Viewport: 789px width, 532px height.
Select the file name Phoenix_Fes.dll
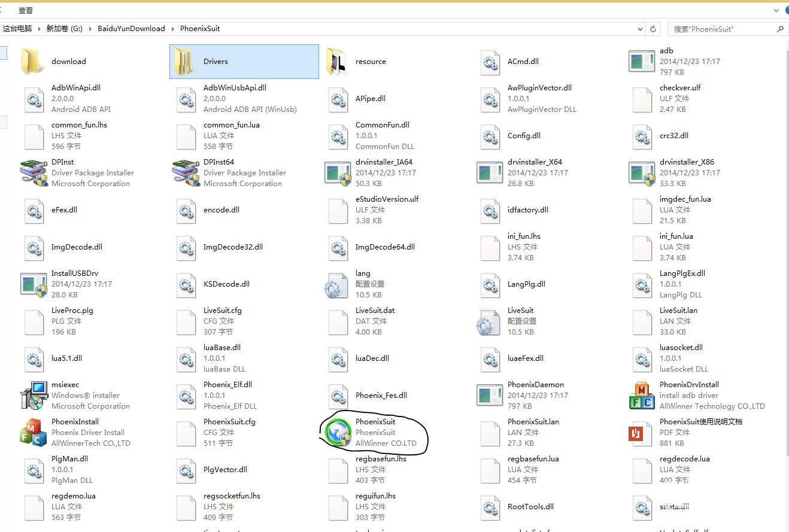tap(381, 396)
